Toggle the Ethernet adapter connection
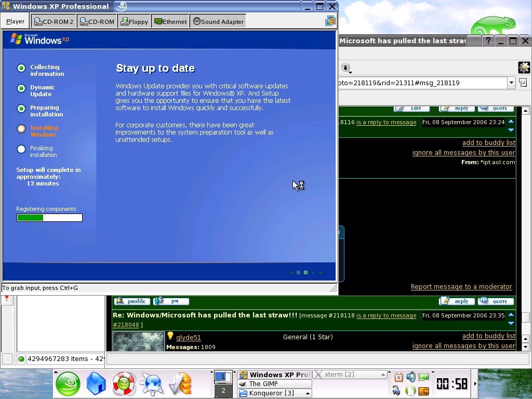 [170, 21]
